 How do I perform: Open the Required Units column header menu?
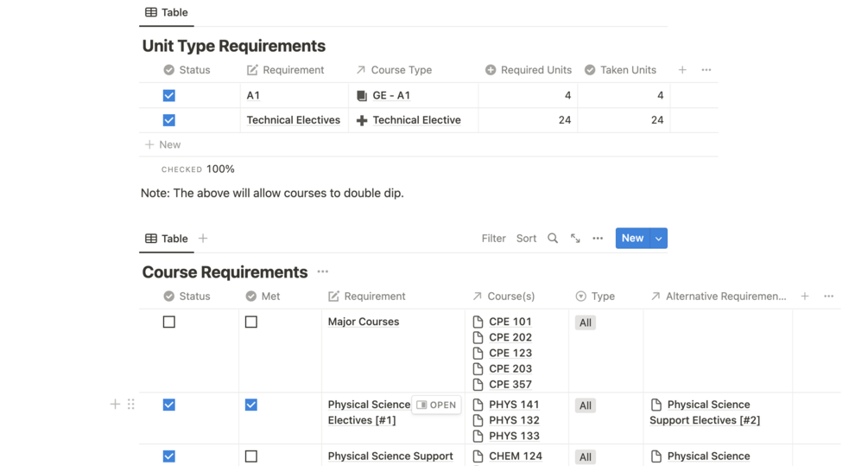[x=528, y=70]
